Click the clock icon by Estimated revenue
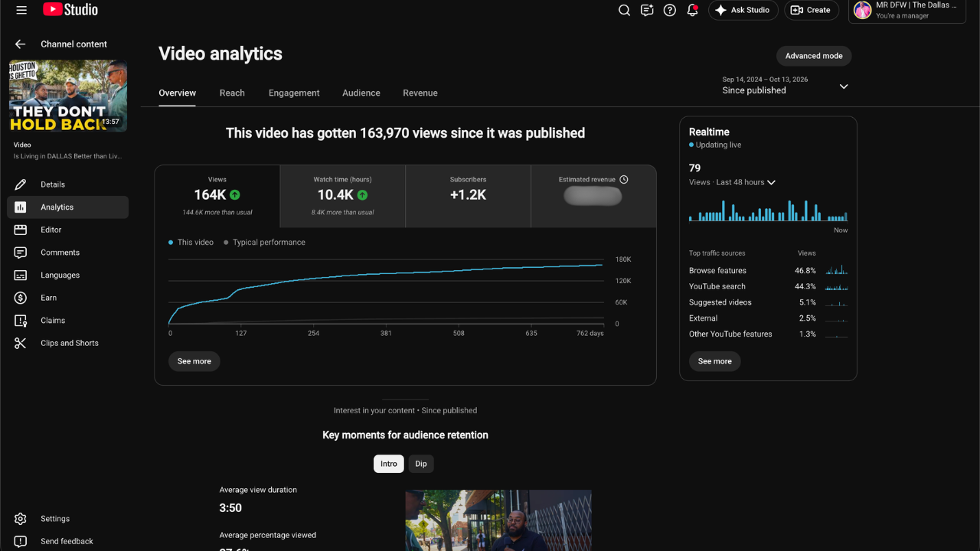The image size is (980, 551). 624,180
